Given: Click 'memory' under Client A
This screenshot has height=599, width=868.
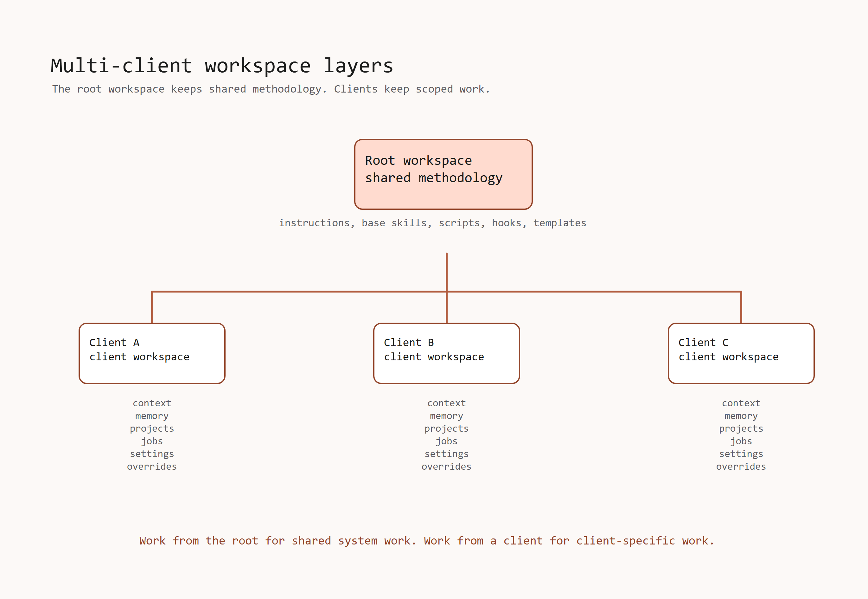Looking at the screenshot, I should click(152, 416).
